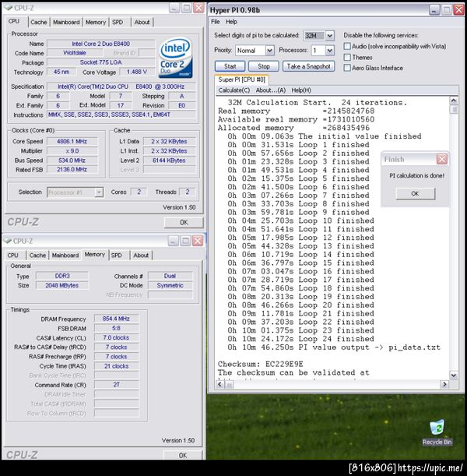
Task: Confirm PI calculation done with OK
Action: coord(415,193)
